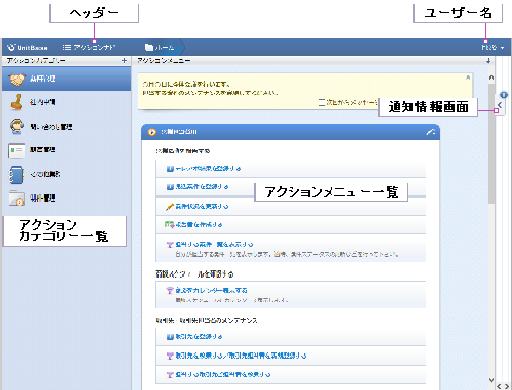Click the vertical scrollbar thumb of action menu
Screen dimensions: 512x390
tap(491, 143)
